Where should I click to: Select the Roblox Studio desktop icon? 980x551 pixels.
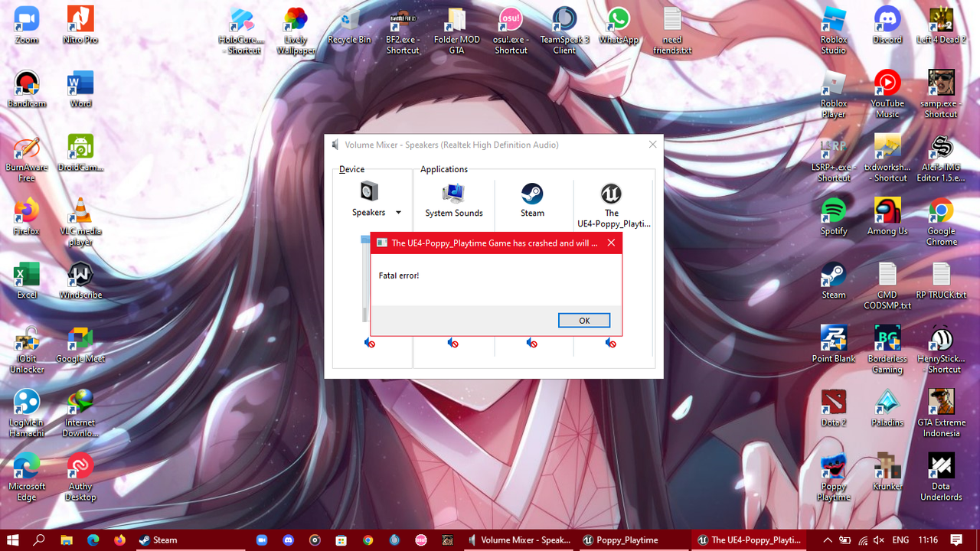coord(834,31)
